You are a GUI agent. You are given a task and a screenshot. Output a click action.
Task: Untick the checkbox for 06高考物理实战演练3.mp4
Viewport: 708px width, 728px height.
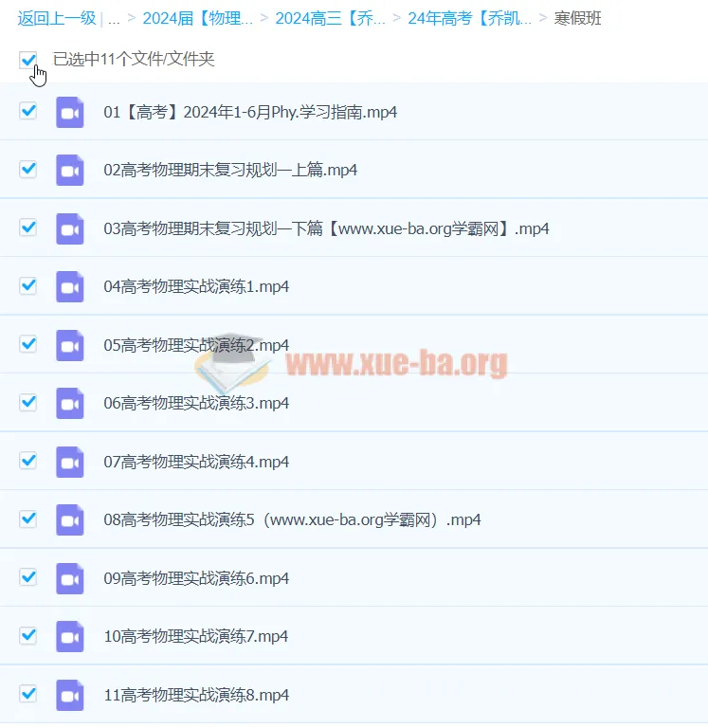[x=28, y=402]
